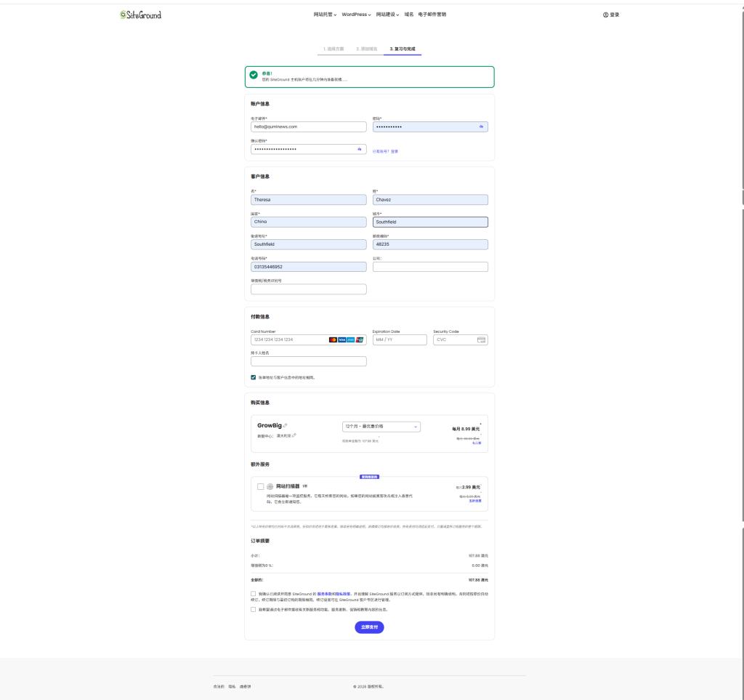Viewport: 744px width, 700px height.
Task: Check the email newsletter subscription checkbox
Action: (254, 610)
